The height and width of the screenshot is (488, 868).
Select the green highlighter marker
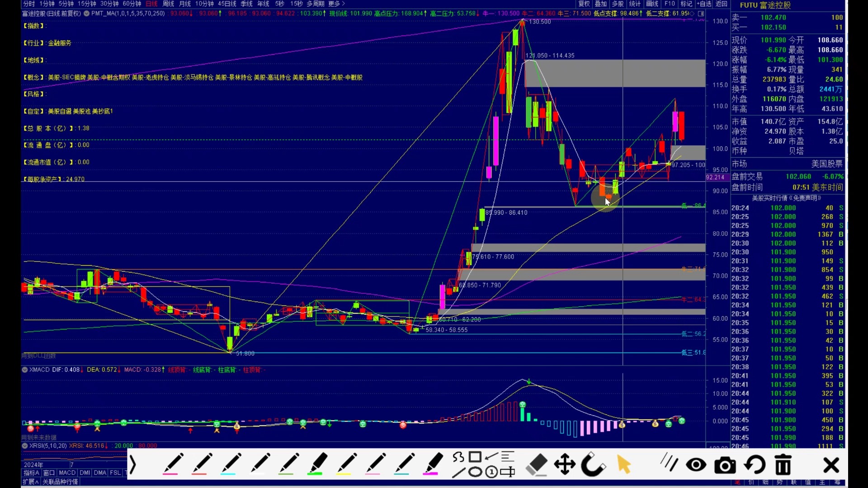tap(318, 464)
